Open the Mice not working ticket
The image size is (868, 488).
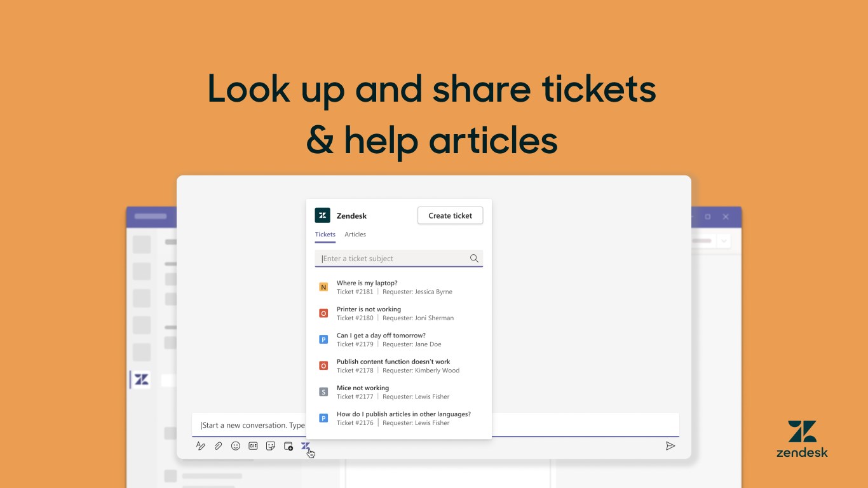(x=398, y=392)
